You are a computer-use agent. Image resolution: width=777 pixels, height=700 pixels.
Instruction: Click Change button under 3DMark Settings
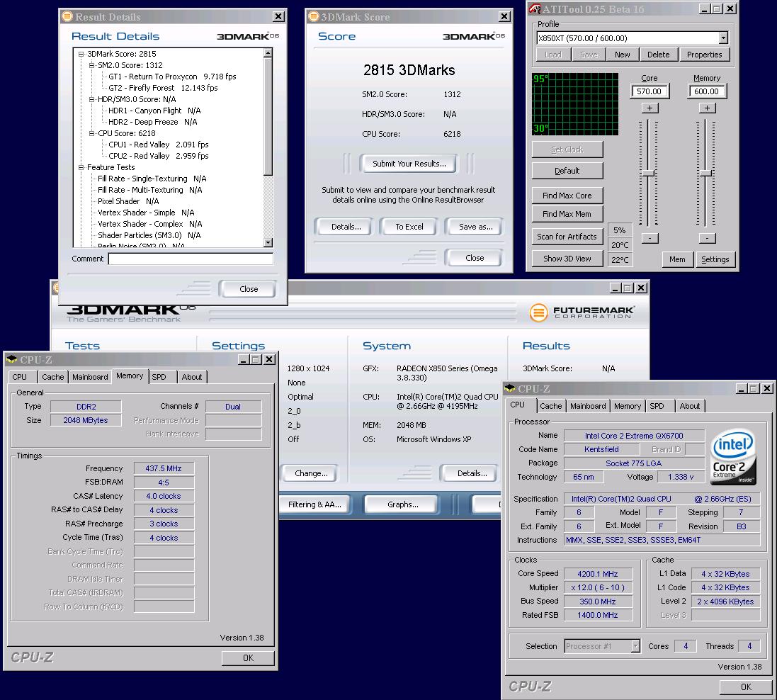(311, 473)
